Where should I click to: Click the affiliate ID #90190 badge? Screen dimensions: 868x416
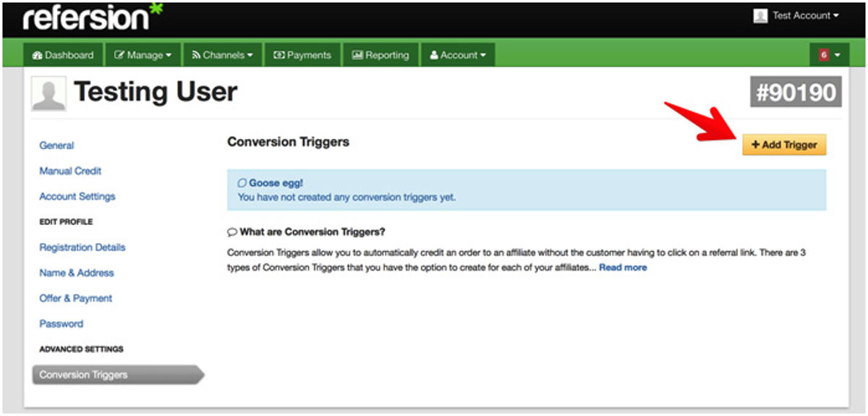coord(796,93)
